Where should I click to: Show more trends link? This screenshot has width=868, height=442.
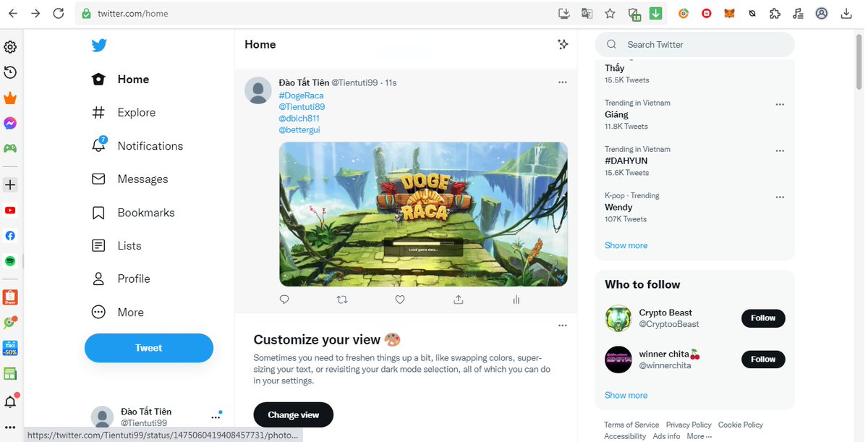click(626, 245)
